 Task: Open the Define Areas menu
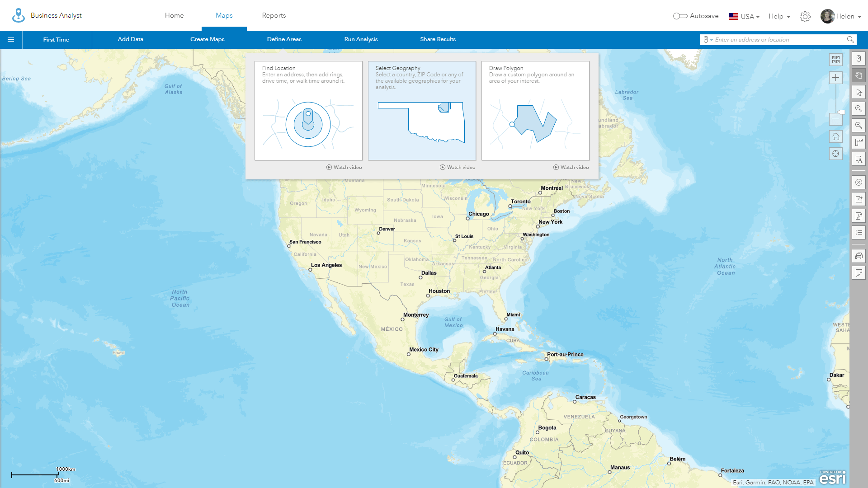284,40
